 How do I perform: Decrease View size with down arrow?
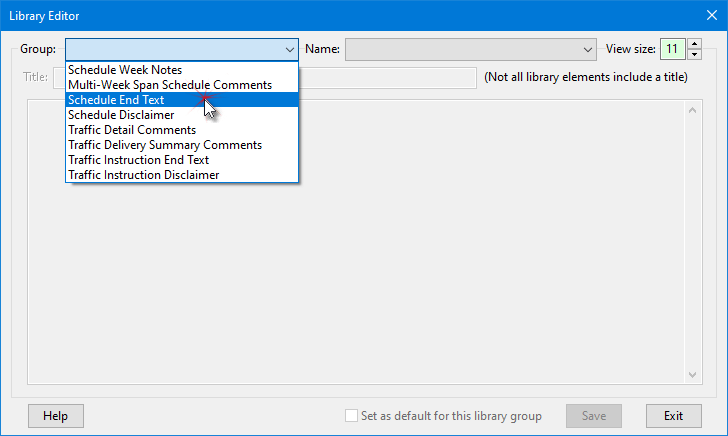point(694,54)
